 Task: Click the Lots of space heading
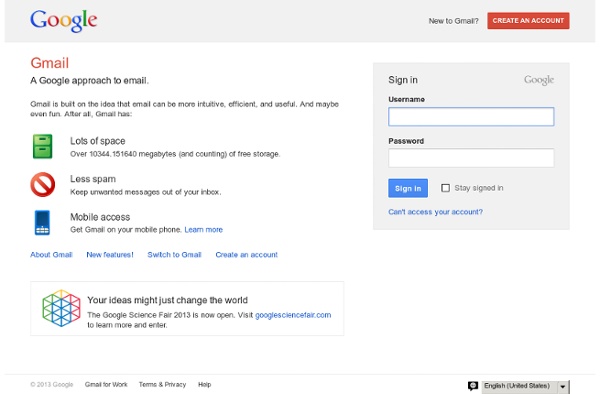pyautogui.click(x=98, y=141)
